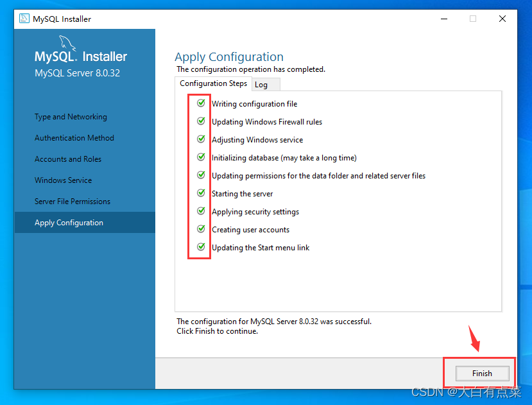Click 'Starting the server' step text
This screenshot has height=405, width=532.
[242, 194]
